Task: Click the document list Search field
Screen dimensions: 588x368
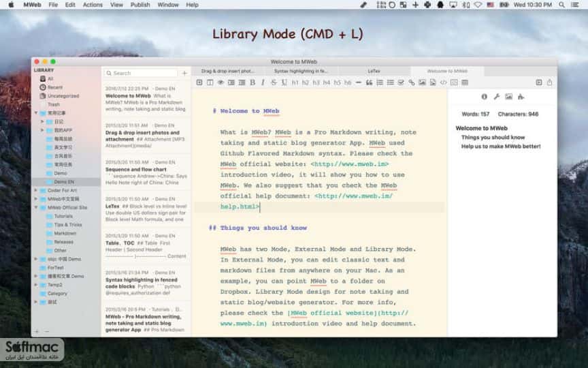Action: [x=141, y=73]
